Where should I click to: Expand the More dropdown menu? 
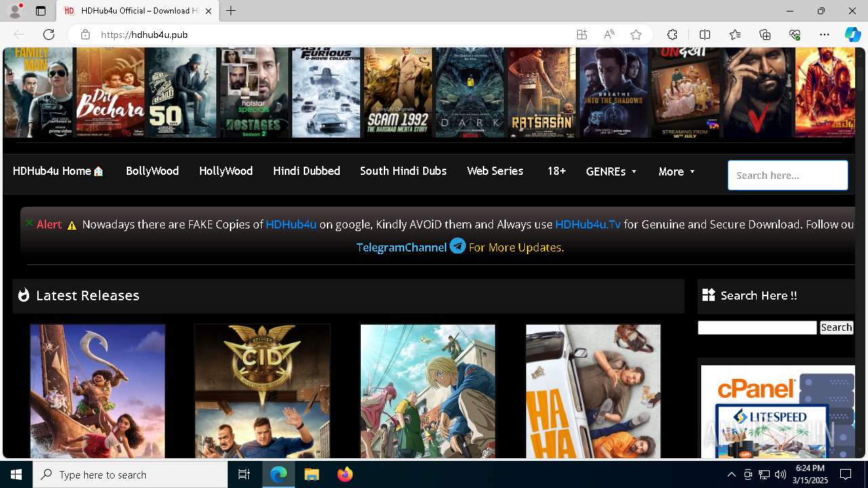point(677,172)
